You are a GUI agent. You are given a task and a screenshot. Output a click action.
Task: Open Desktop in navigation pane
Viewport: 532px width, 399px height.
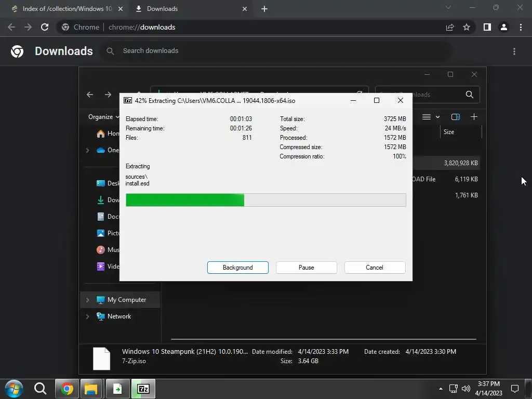pos(108,183)
